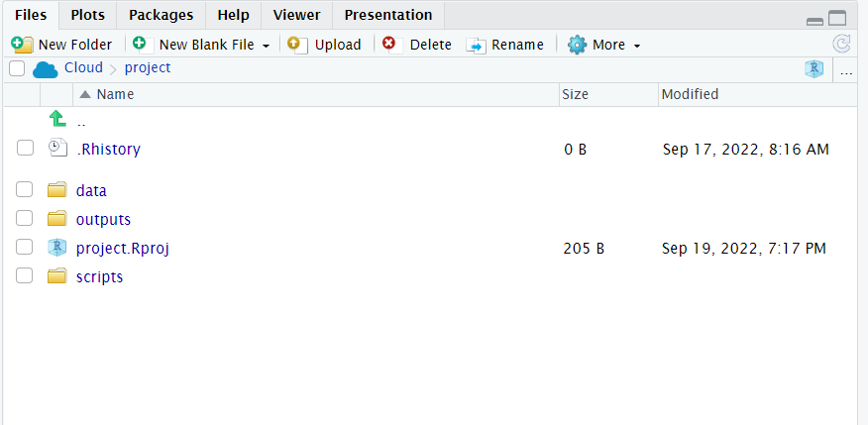Image resolution: width=868 pixels, height=425 pixels.
Task: Open the Plots tab
Action: [x=87, y=15]
